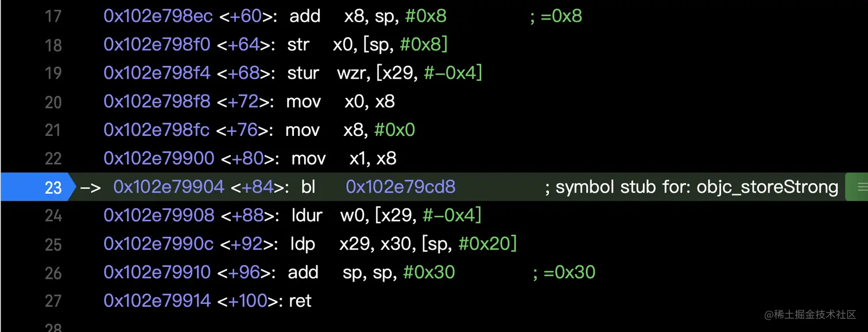Click the branch target address 0x102e79cd8
This screenshot has height=332, width=868.
[400, 187]
